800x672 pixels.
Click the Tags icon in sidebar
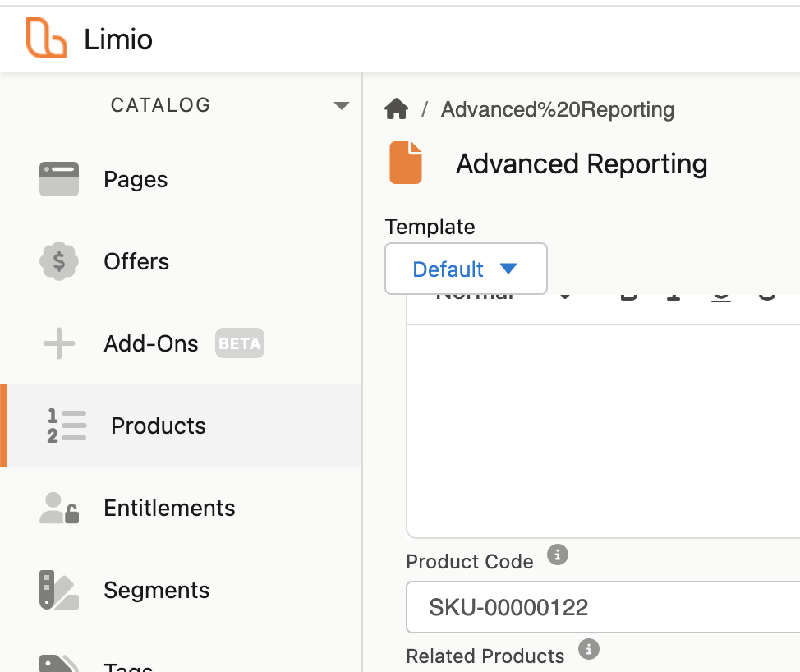coord(59,664)
